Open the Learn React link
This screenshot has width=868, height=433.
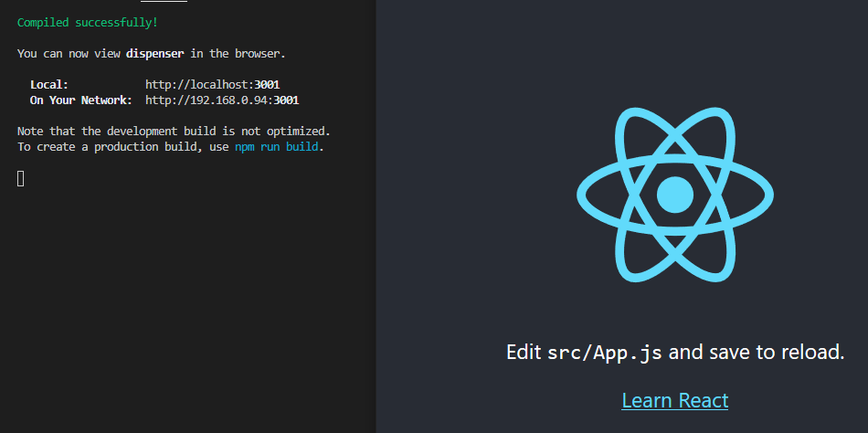(x=675, y=400)
